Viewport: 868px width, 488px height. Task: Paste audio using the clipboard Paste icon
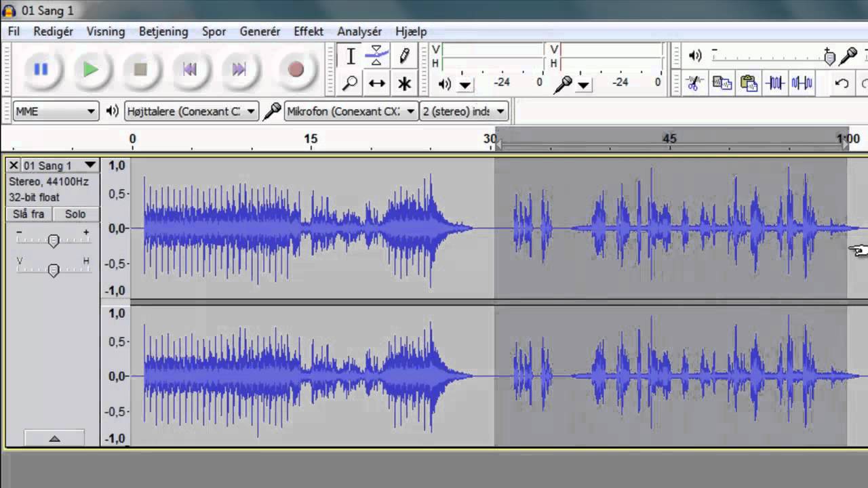pyautogui.click(x=749, y=83)
